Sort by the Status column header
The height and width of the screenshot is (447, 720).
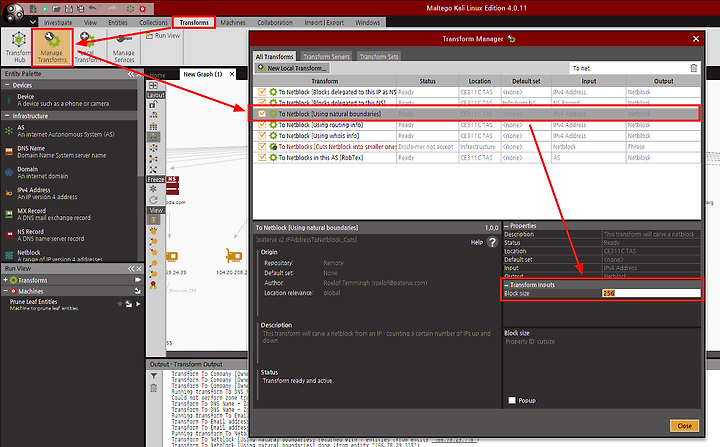click(427, 81)
